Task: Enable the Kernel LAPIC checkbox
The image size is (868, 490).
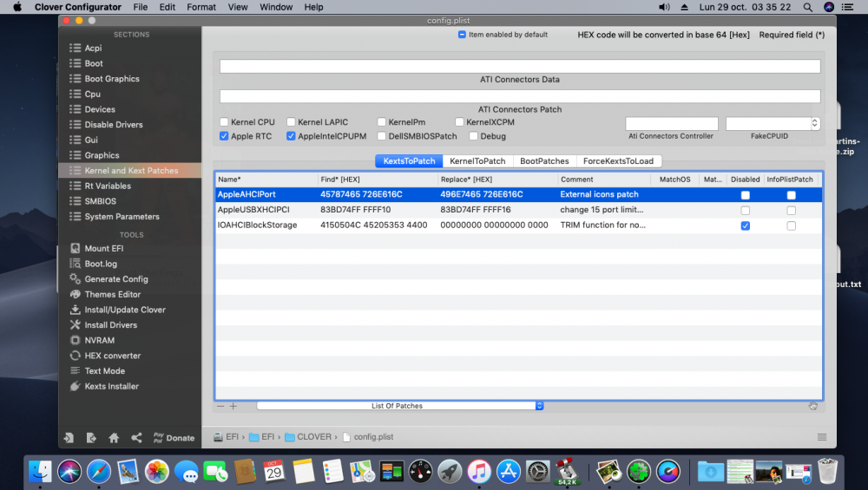Action: click(291, 122)
